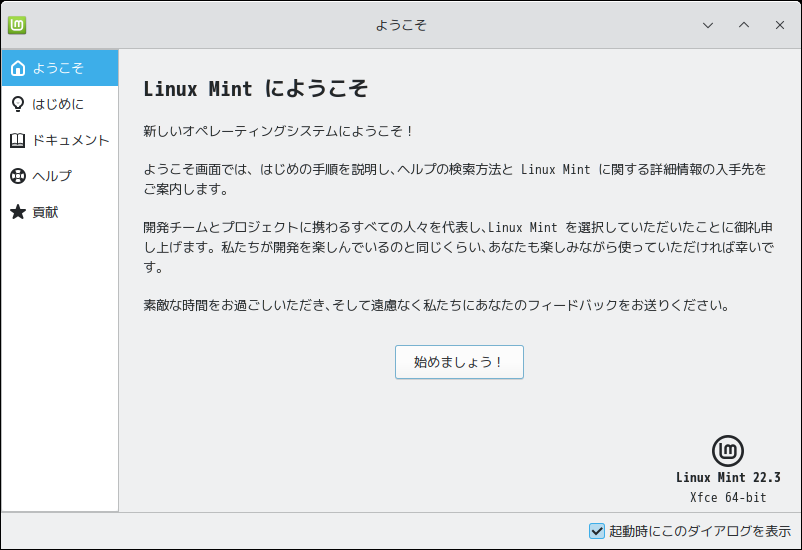Click the Linux Mint にようこそ heading
Viewport: 802px width, 550px height.
pyautogui.click(x=256, y=89)
